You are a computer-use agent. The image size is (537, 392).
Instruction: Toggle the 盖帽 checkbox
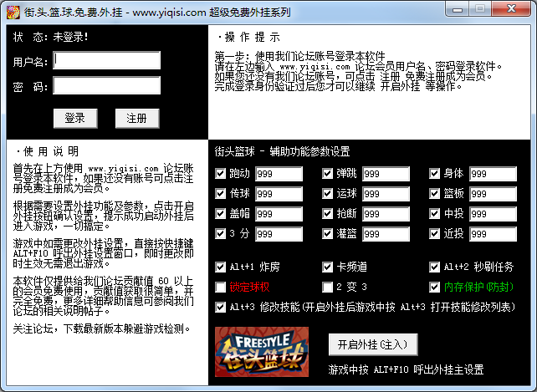220,214
